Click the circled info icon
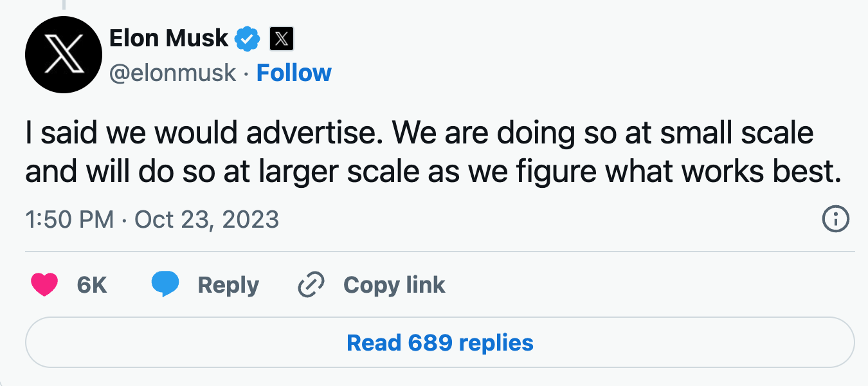868x386 pixels. (x=836, y=220)
